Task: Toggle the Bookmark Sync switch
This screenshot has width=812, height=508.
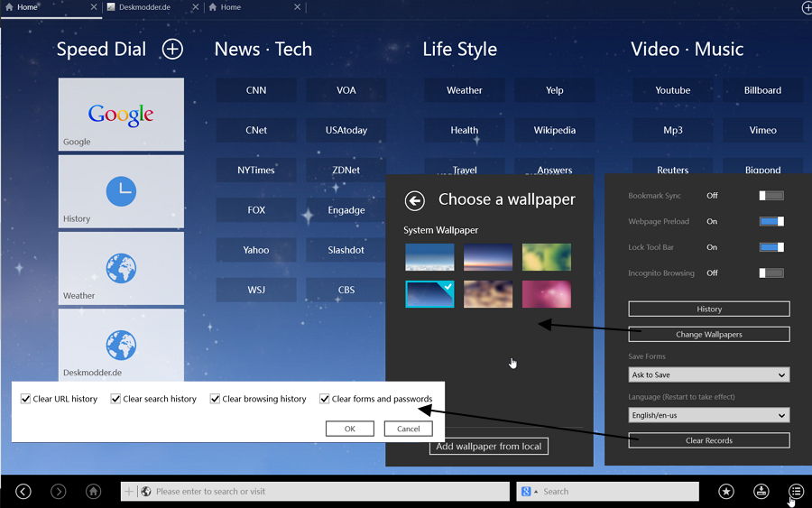Action: pos(770,196)
